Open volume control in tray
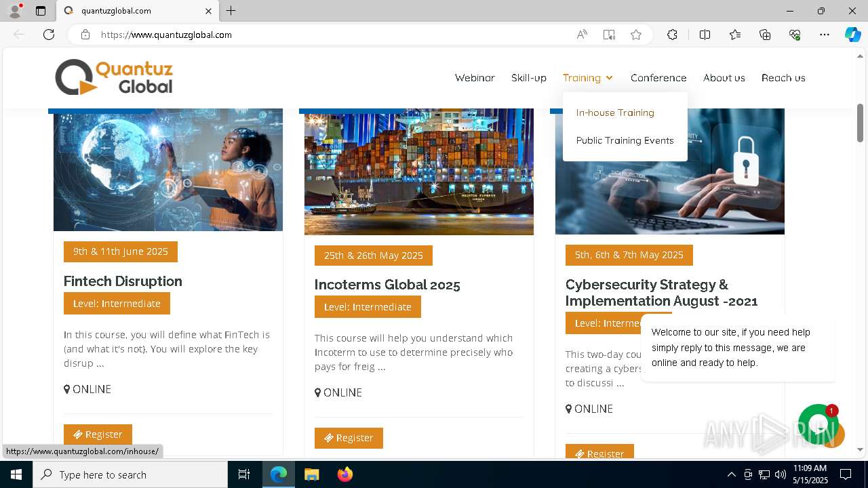 [781, 474]
